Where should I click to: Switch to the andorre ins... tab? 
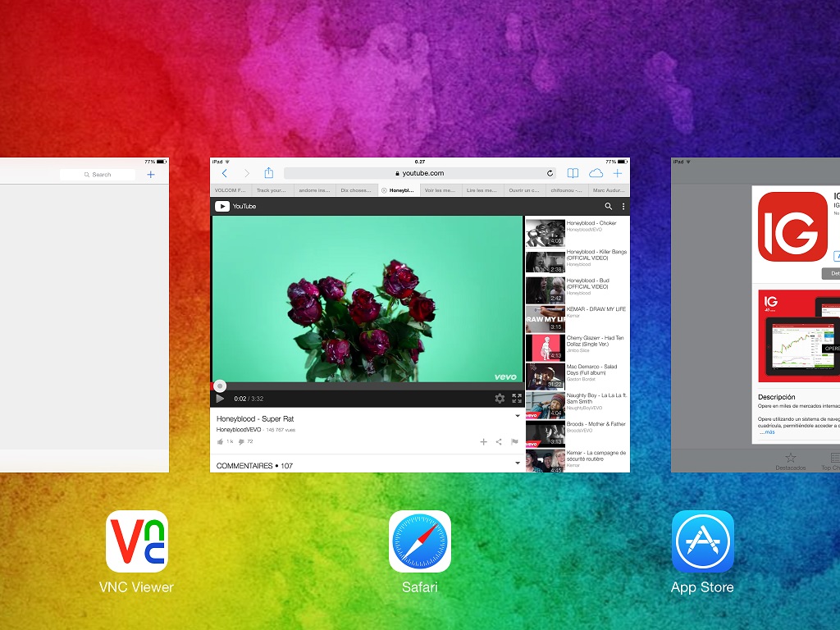coord(314,190)
